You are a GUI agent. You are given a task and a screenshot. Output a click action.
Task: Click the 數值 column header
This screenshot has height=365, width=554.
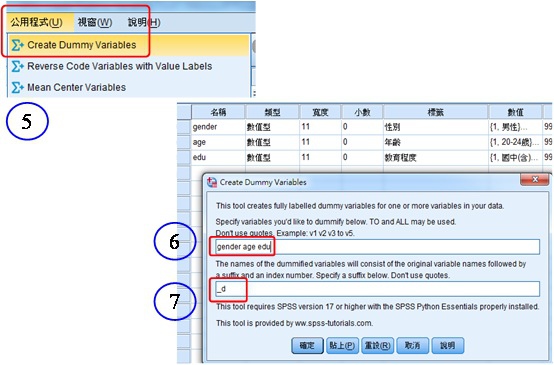pyautogui.click(x=515, y=112)
